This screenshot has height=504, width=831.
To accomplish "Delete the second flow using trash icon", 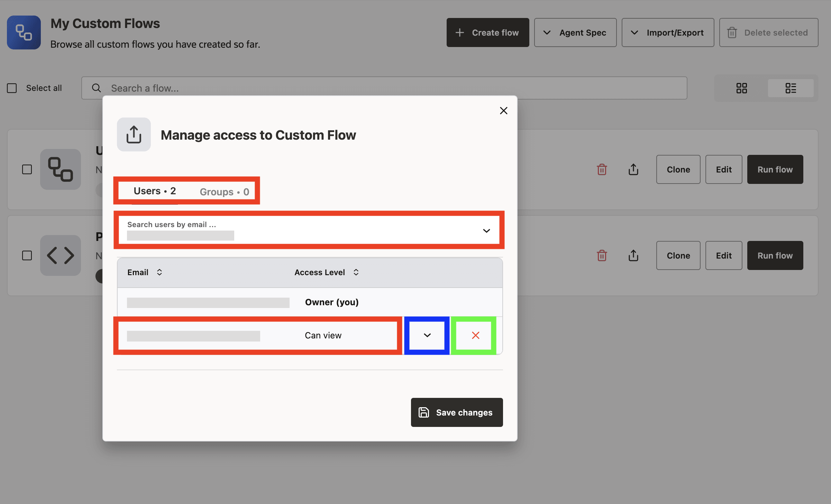I will tap(602, 255).
